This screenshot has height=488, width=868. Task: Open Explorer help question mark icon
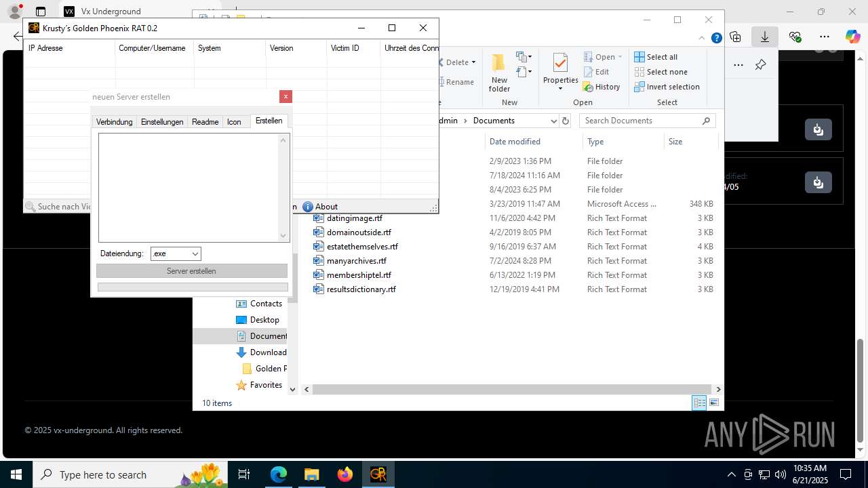[x=716, y=38]
